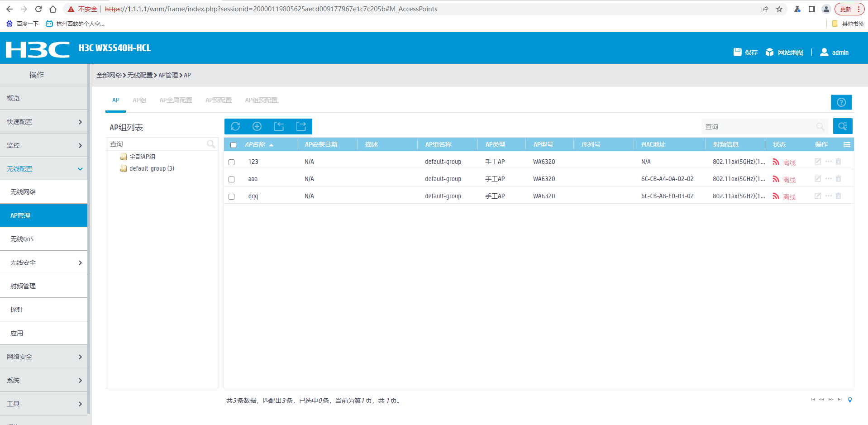This screenshot has width=868, height=425.
Task: Edit the AP named aaa
Action: (818, 179)
